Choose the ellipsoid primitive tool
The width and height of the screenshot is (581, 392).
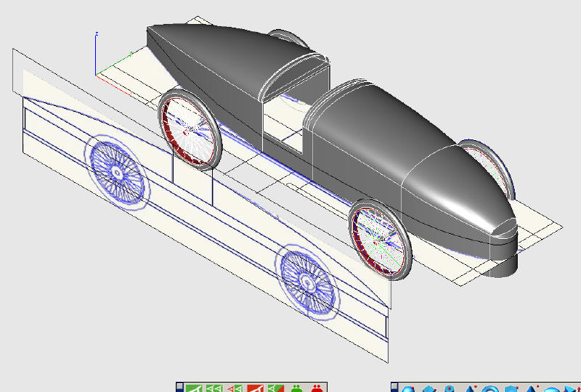(x=553, y=388)
